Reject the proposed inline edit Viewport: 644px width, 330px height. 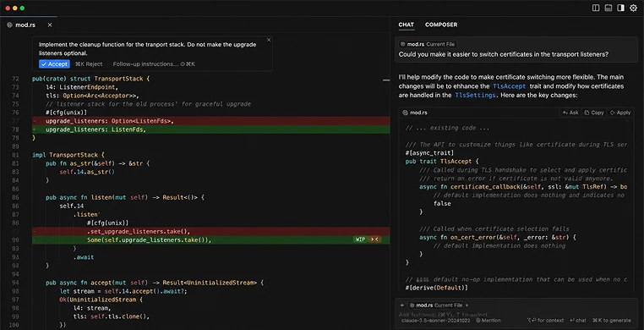point(89,64)
